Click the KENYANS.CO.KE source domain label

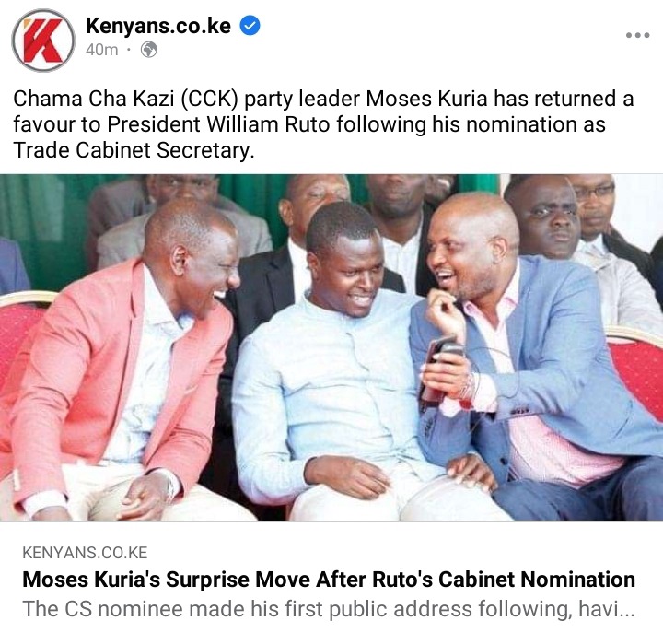tap(85, 553)
